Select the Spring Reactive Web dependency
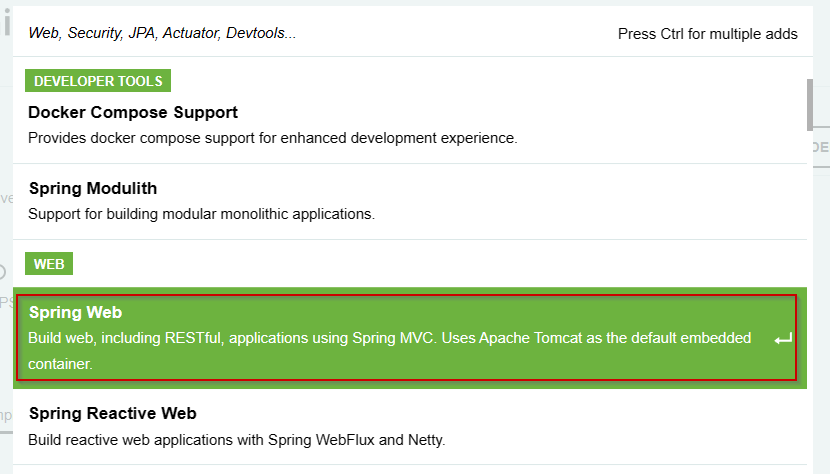 410,427
